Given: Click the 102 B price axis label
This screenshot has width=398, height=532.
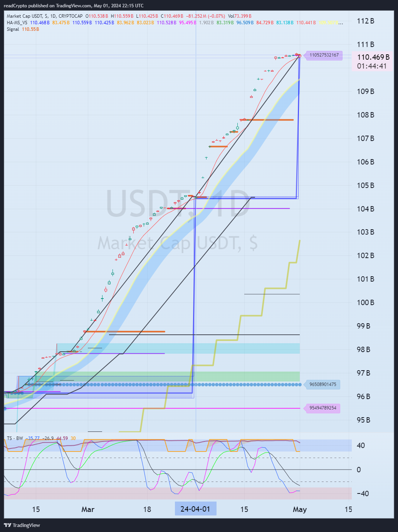Looking at the screenshot, I should tap(366, 255).
